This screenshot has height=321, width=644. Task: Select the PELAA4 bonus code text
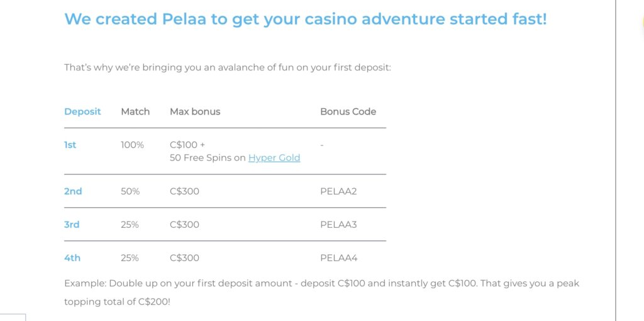pyautogui.click(x=339, y=258)
